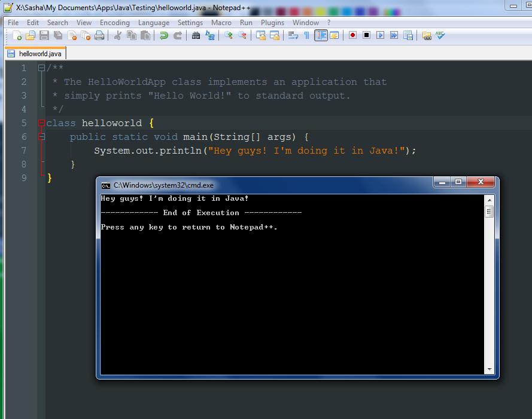The width and height of the screenshot is (532, 419).
Task: Open a file using the folder toolbar icon
Action: (x=31, y=35)
